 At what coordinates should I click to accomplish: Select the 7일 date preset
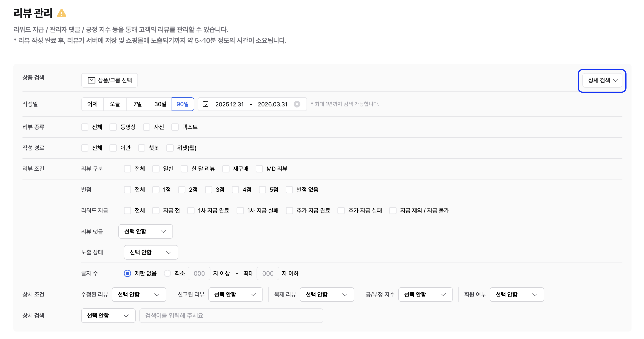(137, 104)
